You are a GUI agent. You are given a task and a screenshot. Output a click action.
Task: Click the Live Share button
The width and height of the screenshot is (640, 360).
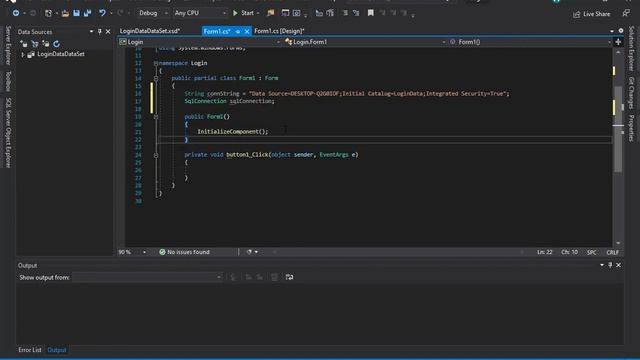point(592,14)
